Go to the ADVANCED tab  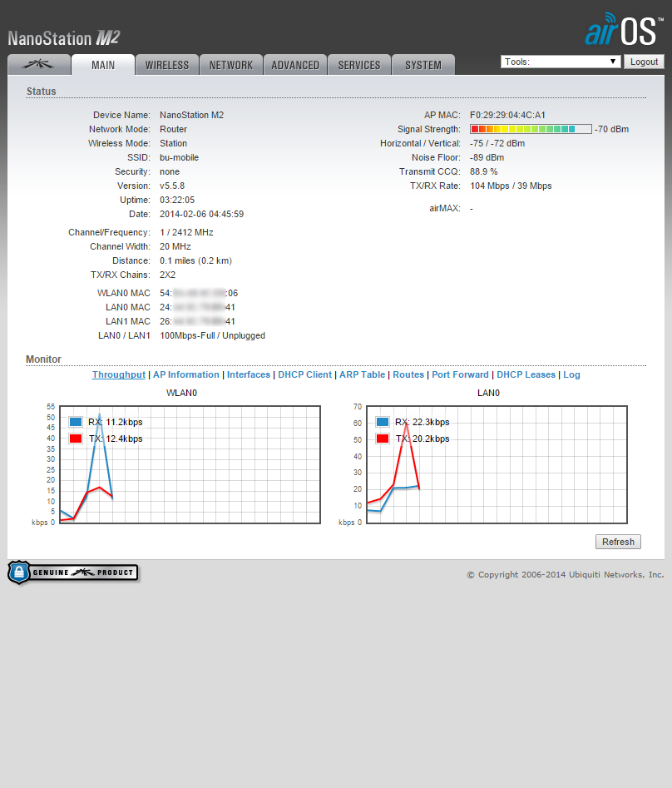coord(295,65)
